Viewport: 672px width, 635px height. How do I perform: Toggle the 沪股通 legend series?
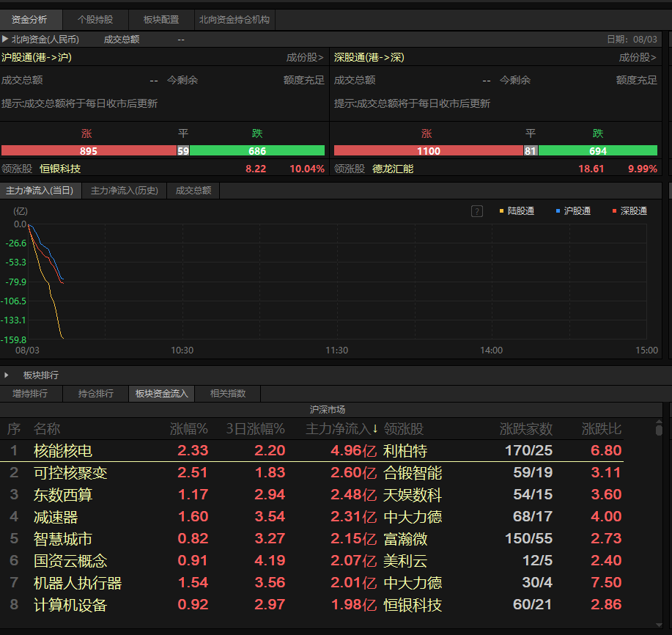573,211
